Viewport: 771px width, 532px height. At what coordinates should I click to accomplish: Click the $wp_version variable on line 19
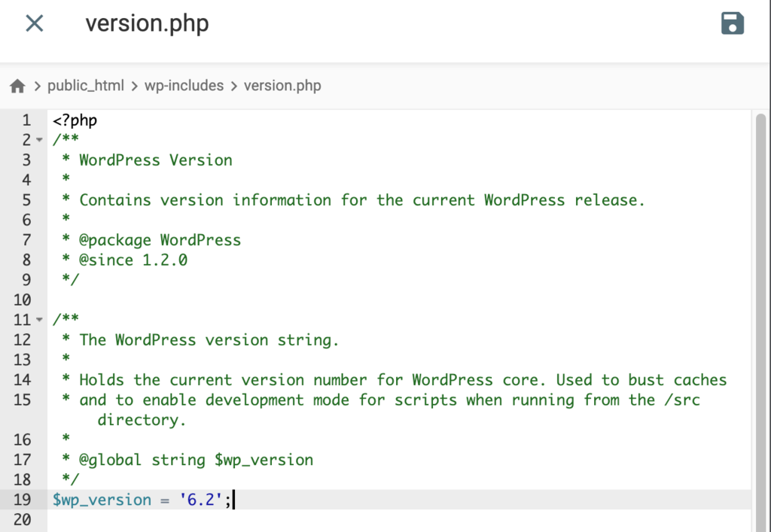click(x=101, y=500)
